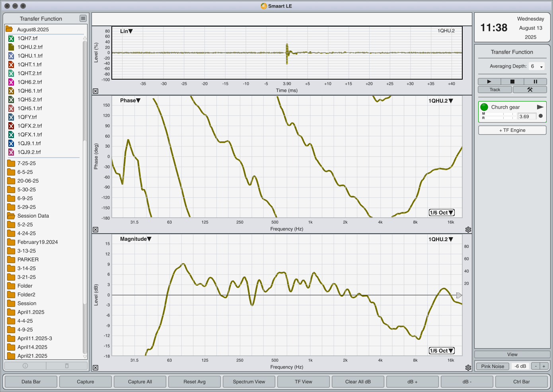Toggle visibility of 1QH6.1.trf trace icon
This screenshot has height=392, width=553.
tap(11, 91)
